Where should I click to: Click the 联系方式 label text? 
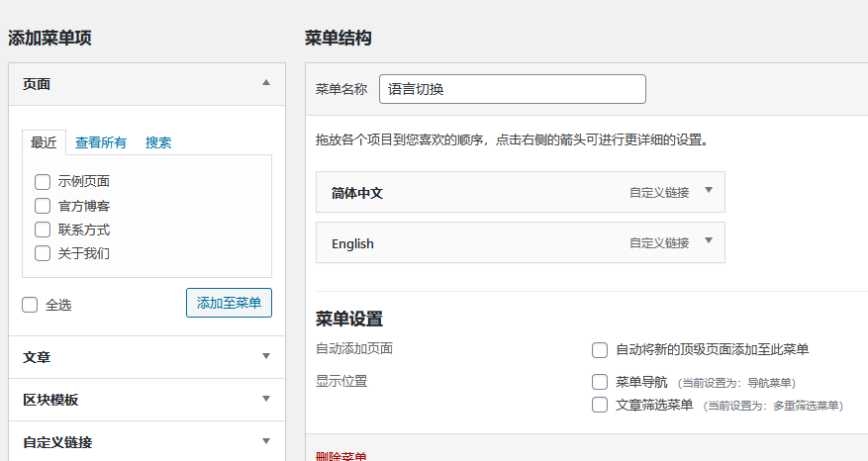[83, 230]
